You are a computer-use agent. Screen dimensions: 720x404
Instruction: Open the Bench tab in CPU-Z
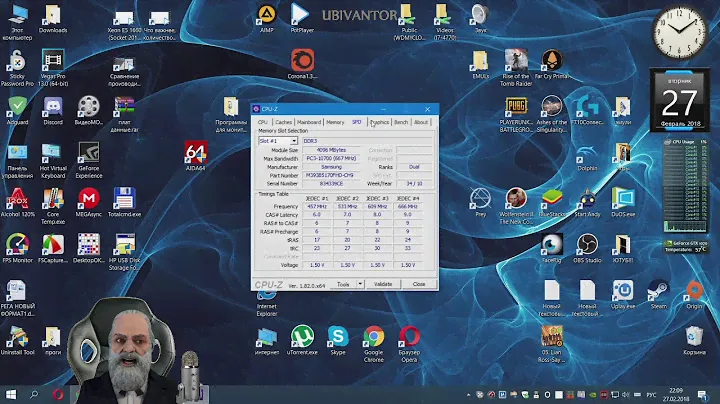point(401,122)
